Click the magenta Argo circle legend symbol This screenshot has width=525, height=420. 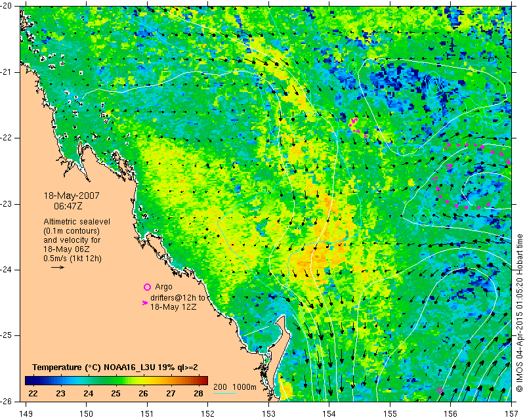[x=147, y=287]
